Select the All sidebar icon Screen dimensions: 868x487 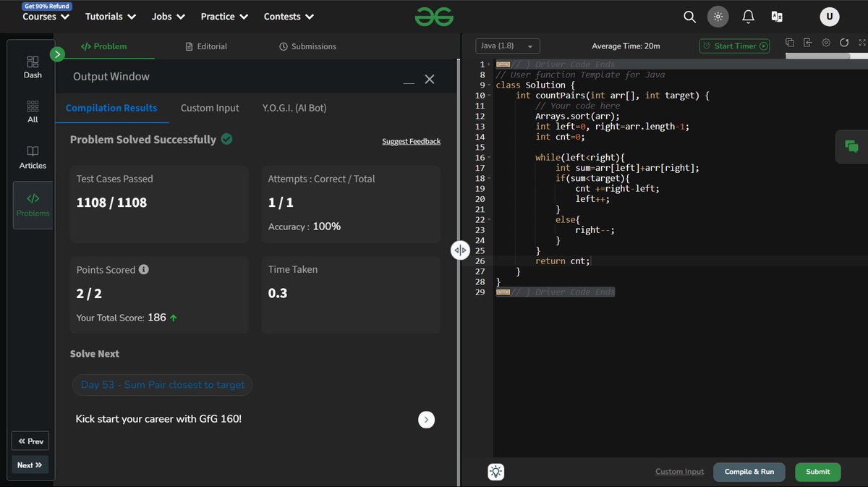click(33, 111)
